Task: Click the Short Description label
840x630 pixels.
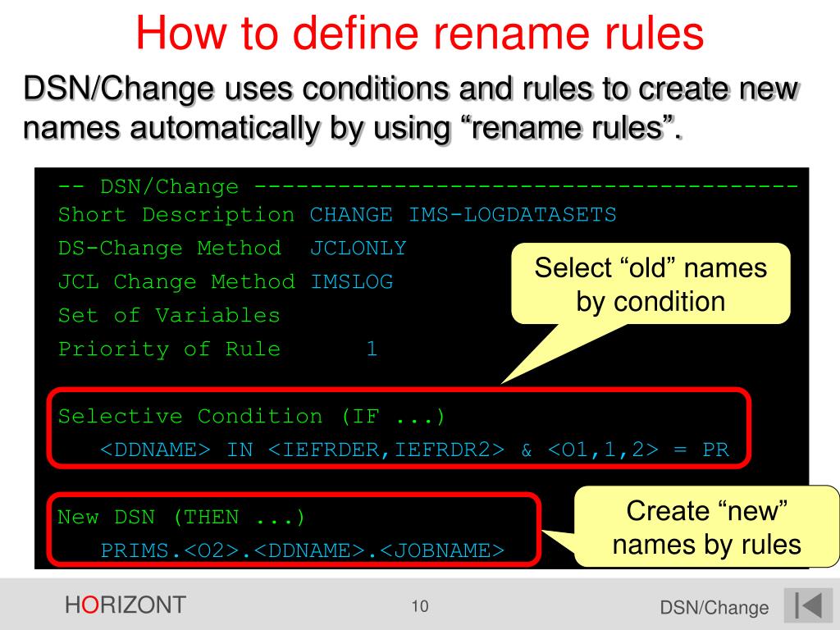Action: [x=176, y=215]
